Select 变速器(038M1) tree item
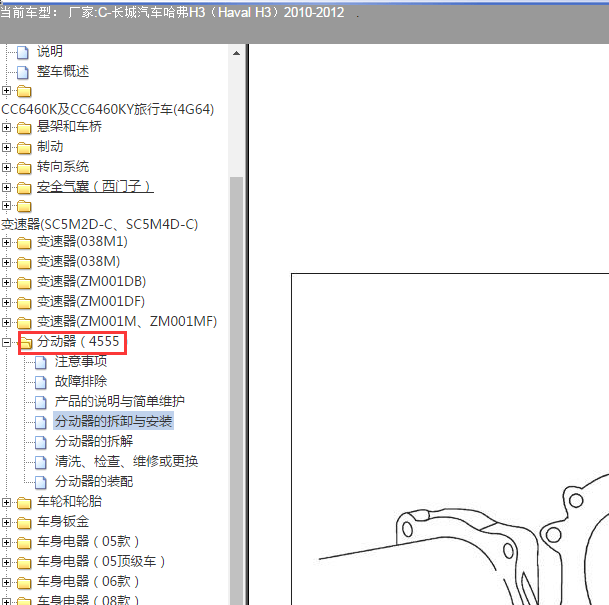The width and height of the screenshot is (609, 605). coord(82,242)
